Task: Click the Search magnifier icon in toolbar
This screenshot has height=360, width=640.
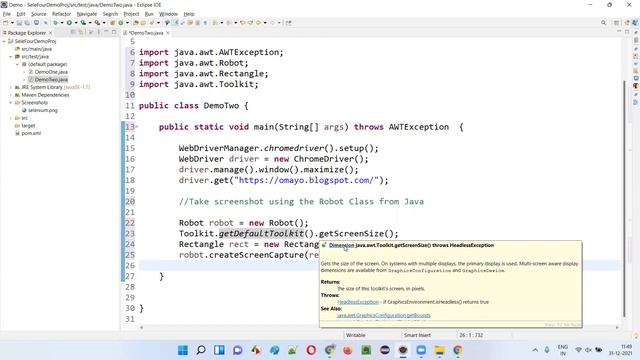Action: [603, 23]
